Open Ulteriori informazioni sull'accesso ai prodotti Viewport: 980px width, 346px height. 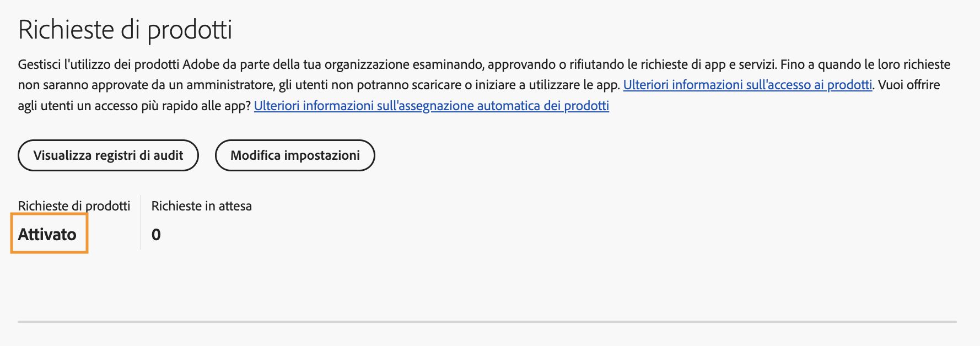[747, 85]
